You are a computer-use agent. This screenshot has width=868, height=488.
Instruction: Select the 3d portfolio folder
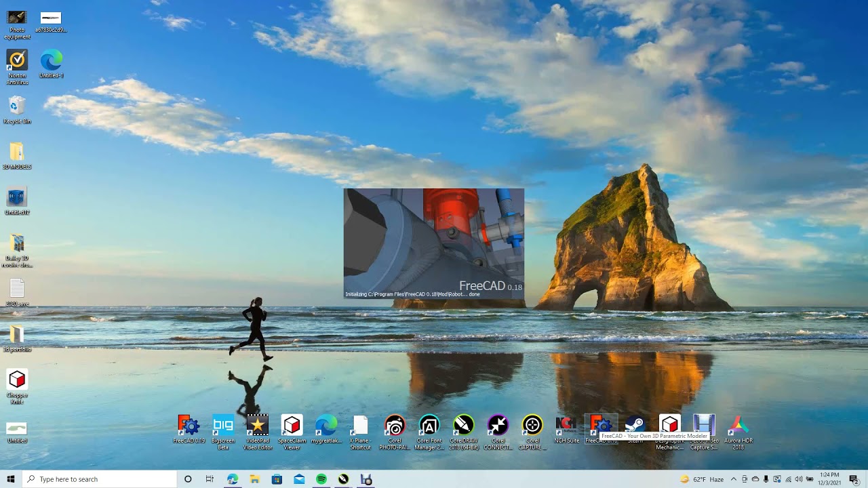point(17,338)
